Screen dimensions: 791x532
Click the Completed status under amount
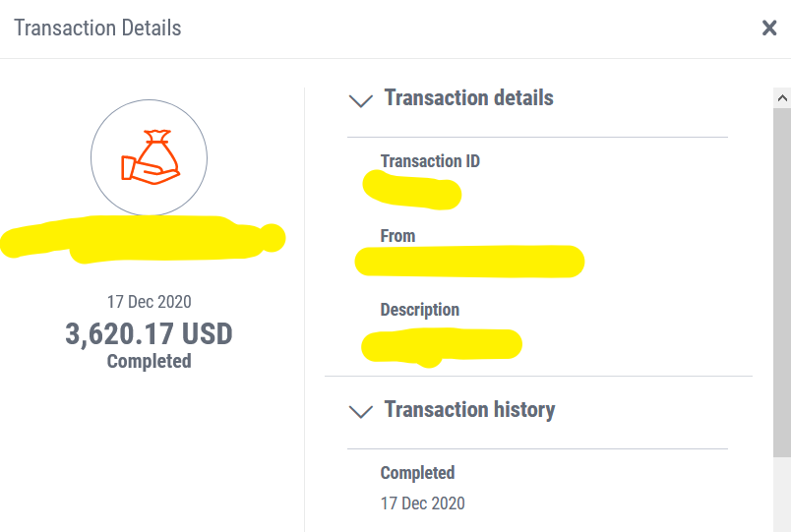point(149,361)
